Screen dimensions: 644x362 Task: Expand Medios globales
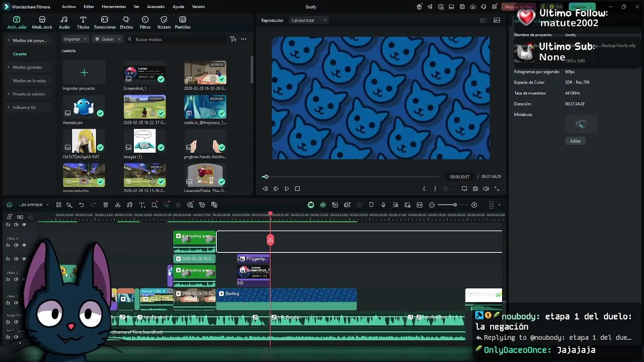click(9, 67)
